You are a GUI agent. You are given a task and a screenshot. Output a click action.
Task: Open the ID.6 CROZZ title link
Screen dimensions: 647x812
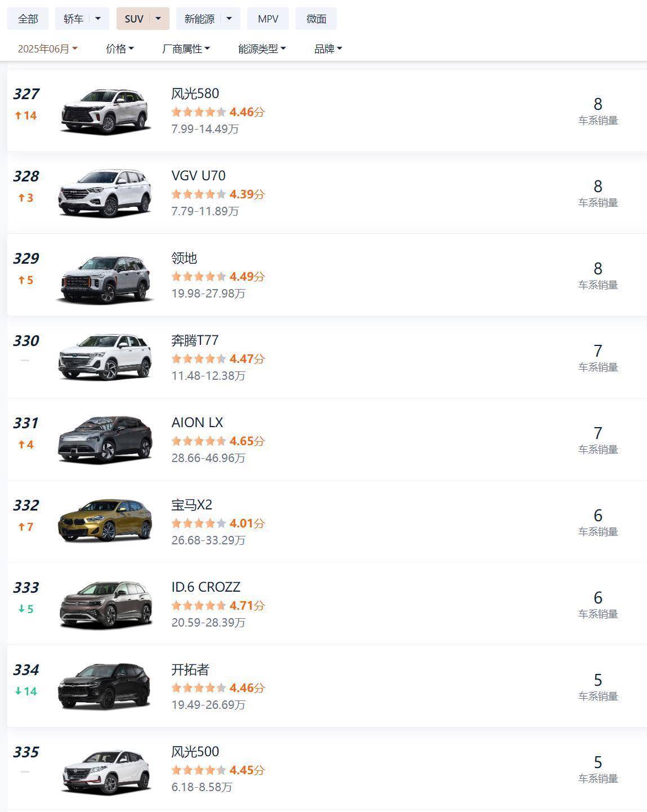(x=206, y=587)
